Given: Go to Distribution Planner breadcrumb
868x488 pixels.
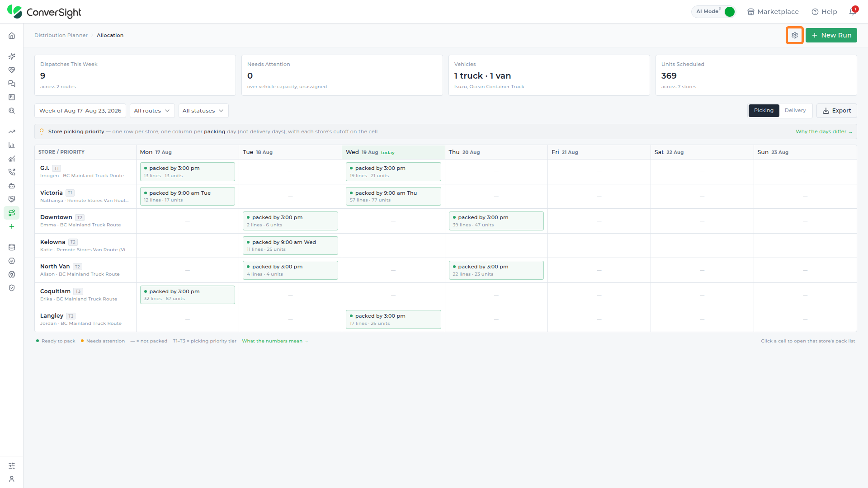Looking at the screenshot, I should click(61, 35).
